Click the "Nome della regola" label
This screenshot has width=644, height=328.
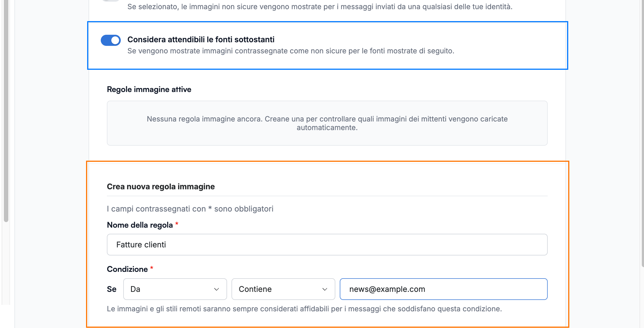coord(140,225)
